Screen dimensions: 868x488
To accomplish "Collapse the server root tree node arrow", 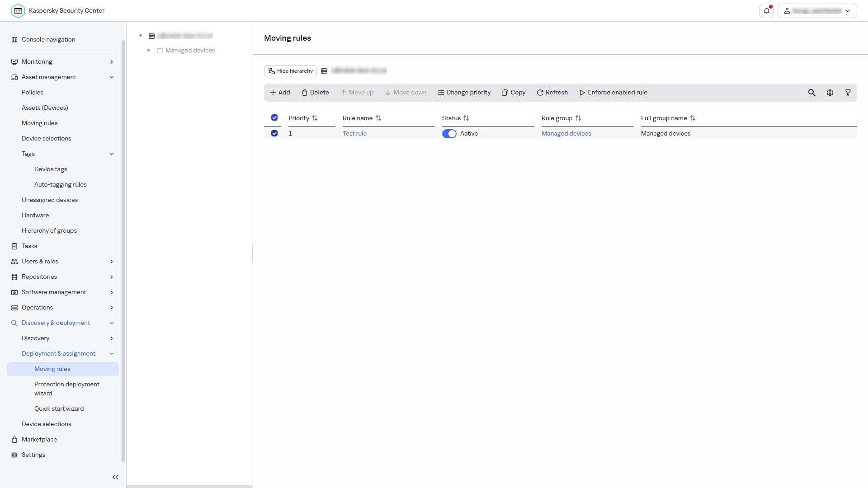I will 141,36.
